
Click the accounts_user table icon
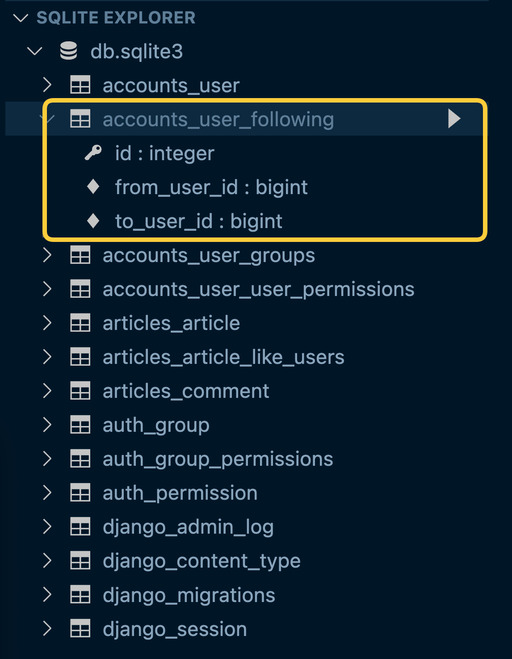[80, 85]
